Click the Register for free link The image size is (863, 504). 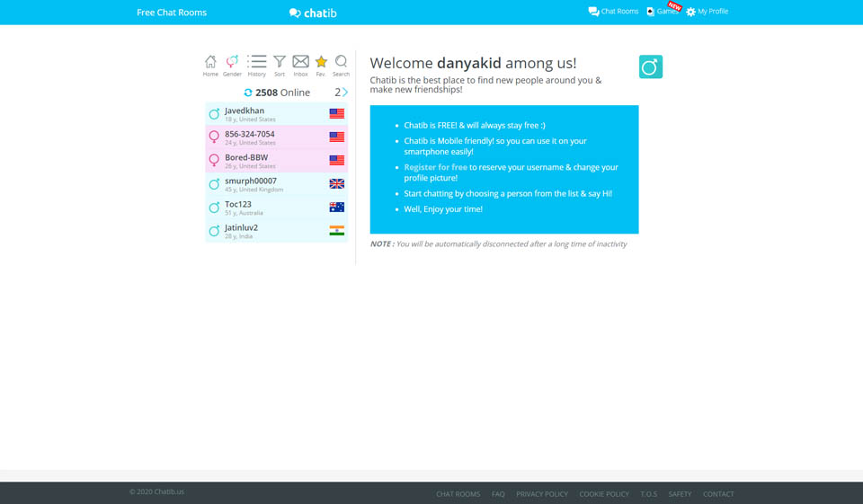[x=435, y=167]
